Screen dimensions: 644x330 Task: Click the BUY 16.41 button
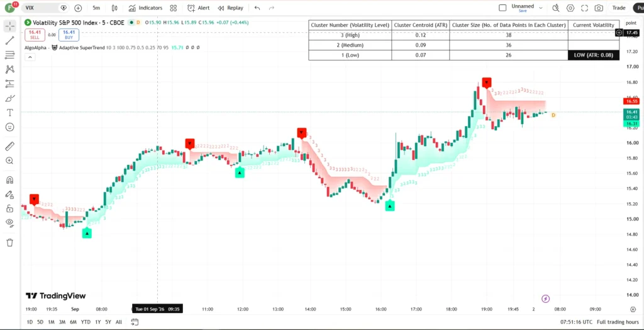tap(69, 35)
